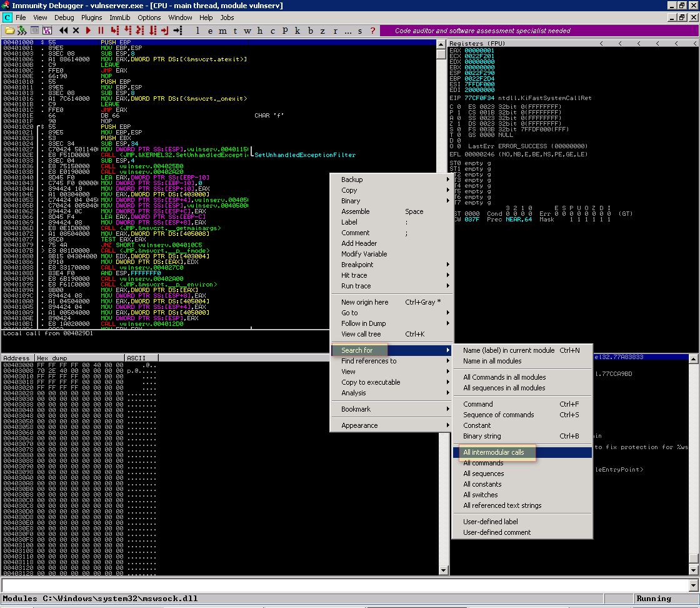
Task: Select All referenced text strings
Action: point(522,505)
